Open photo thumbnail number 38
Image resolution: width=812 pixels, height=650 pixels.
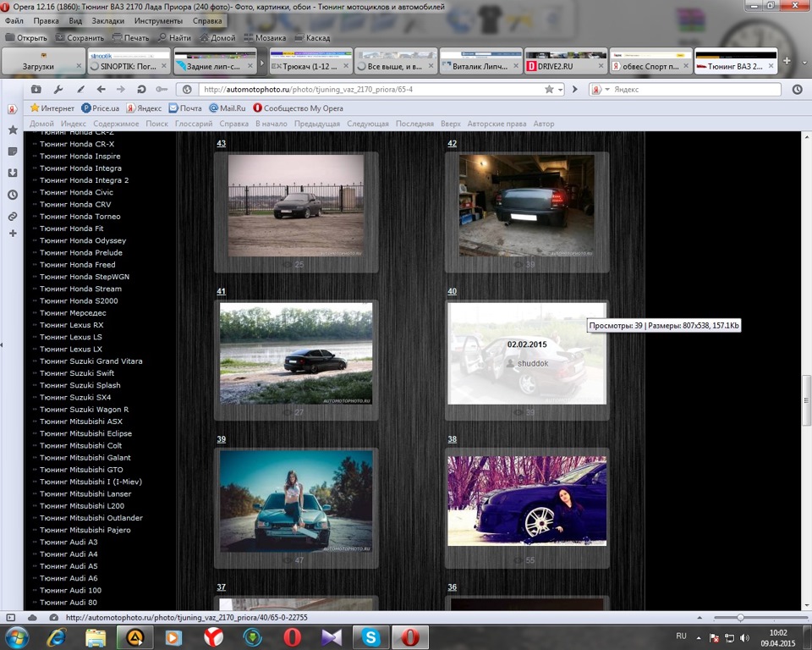(x=527, y=501)
